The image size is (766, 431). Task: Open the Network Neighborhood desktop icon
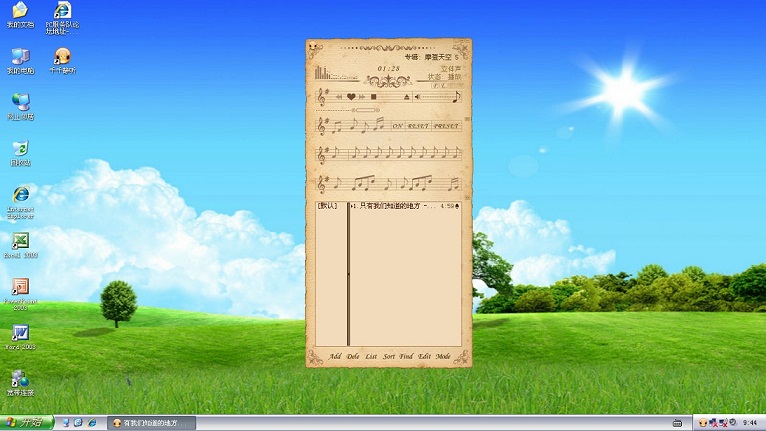tap(21, 107)
